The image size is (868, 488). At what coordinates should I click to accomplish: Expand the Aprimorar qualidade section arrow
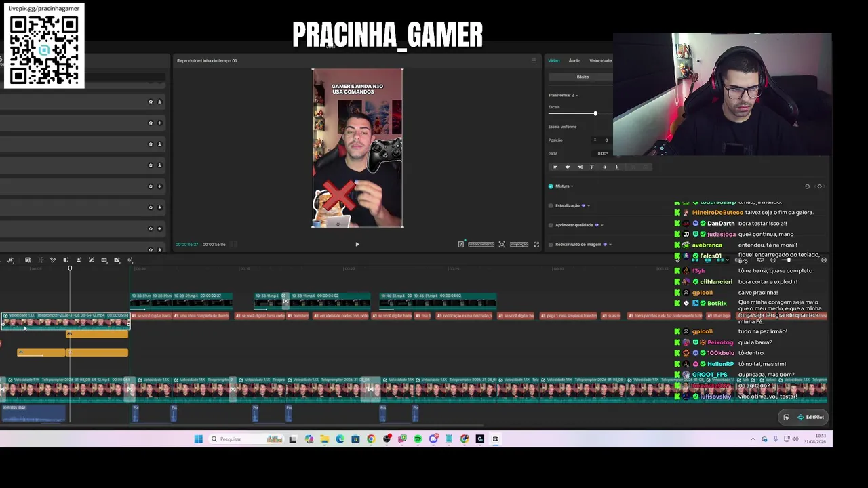pyautogui.click(x=601, y=225)
